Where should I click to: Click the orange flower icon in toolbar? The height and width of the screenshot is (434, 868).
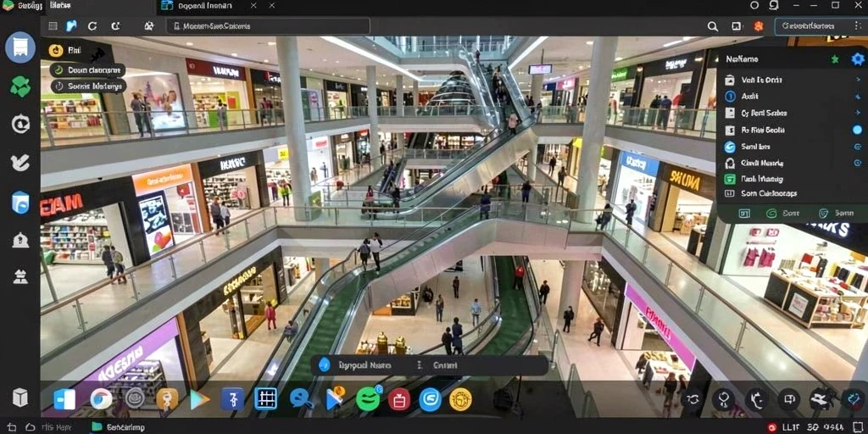coord(759,26)
